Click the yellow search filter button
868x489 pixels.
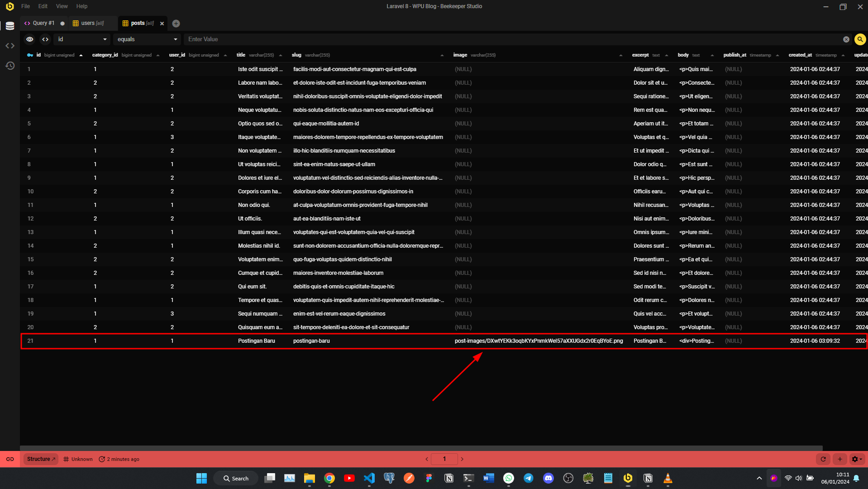[x=860, y=39]
